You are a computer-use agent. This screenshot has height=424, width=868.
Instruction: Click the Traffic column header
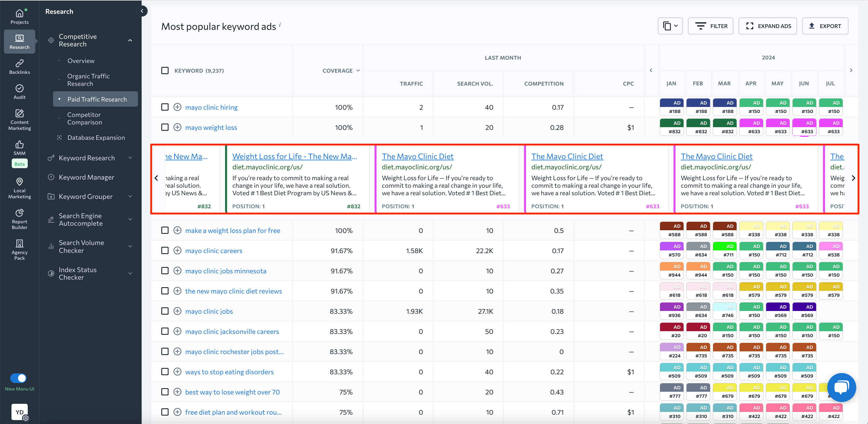[411, 83]
